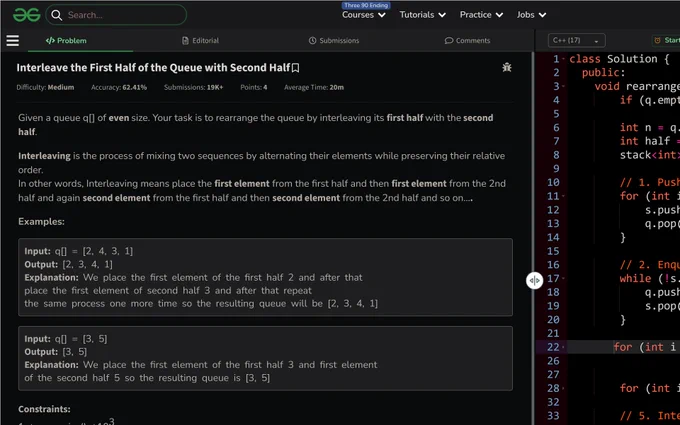Image resolution: width=680 pixels, height=425 pixels.
Task: Open the Practice dropdown menu
Action: 481,15
